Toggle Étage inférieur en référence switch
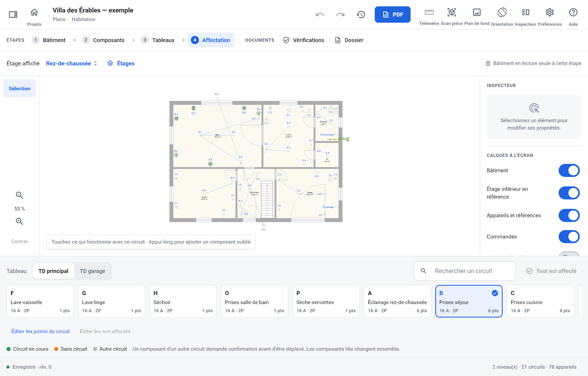Image resolution: width=588 pixels, height=376 pixels. 569,193
